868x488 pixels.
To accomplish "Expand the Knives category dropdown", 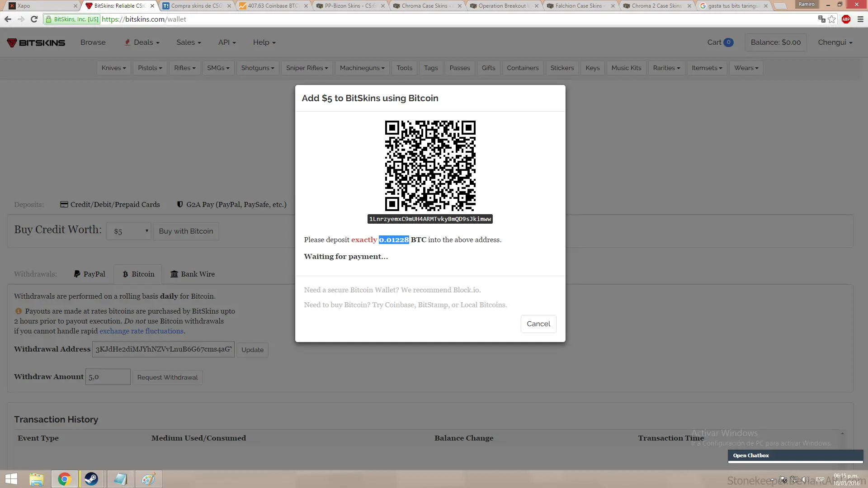I will 113,68.
